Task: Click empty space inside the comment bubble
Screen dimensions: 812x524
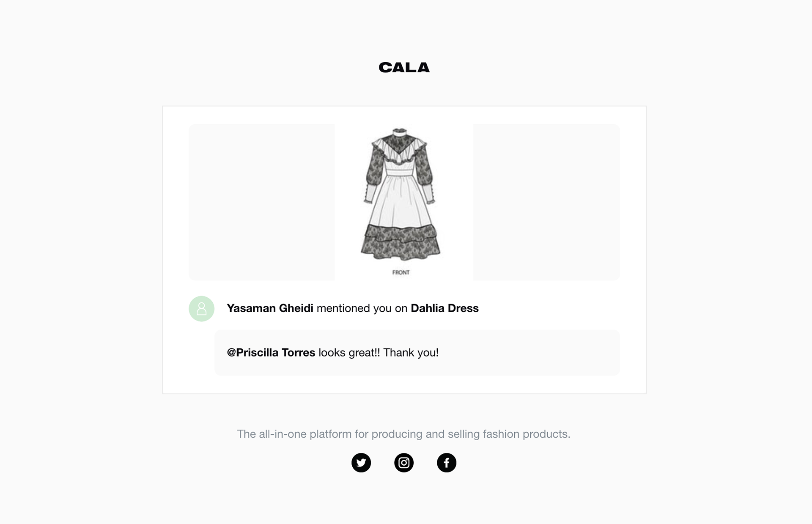Action: click(529, 353)
